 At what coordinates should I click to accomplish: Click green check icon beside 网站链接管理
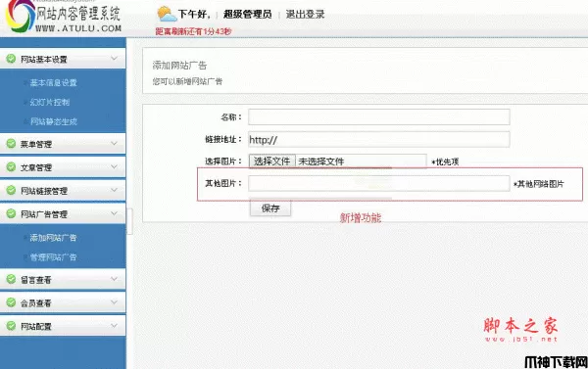pyautogui.click(x=11, y=190)
